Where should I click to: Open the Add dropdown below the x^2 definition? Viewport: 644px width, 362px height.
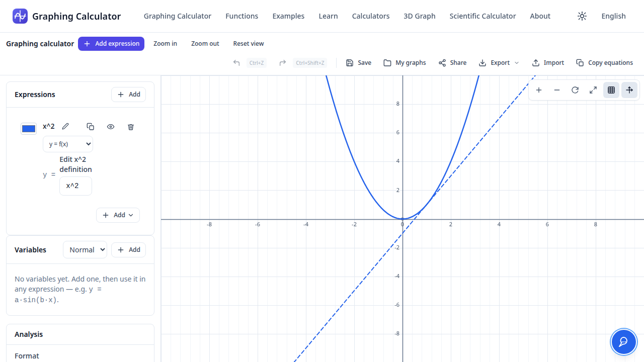click(x=118, y=215)
